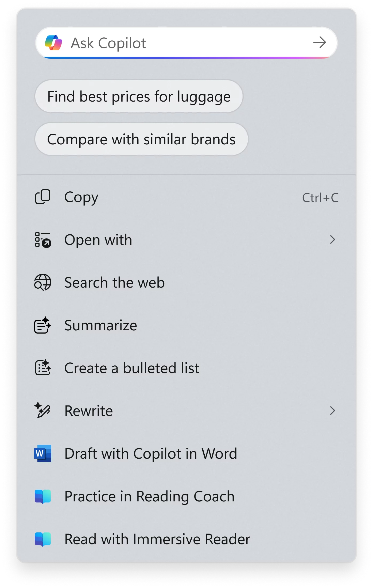Click the Rewrite pen icon
This screenshot has width=373, height=588.
point(42,410)
